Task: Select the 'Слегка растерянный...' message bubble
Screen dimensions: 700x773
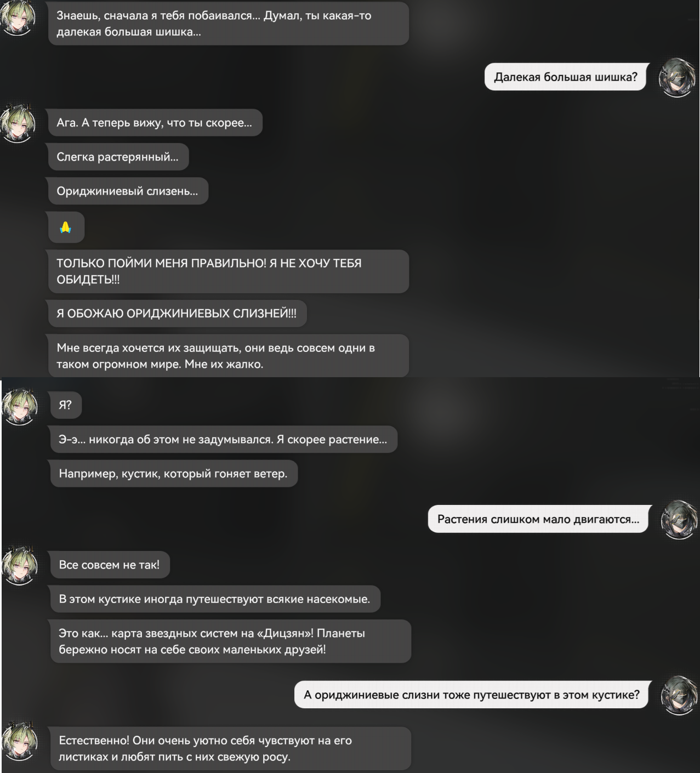Action: (118, 157)
